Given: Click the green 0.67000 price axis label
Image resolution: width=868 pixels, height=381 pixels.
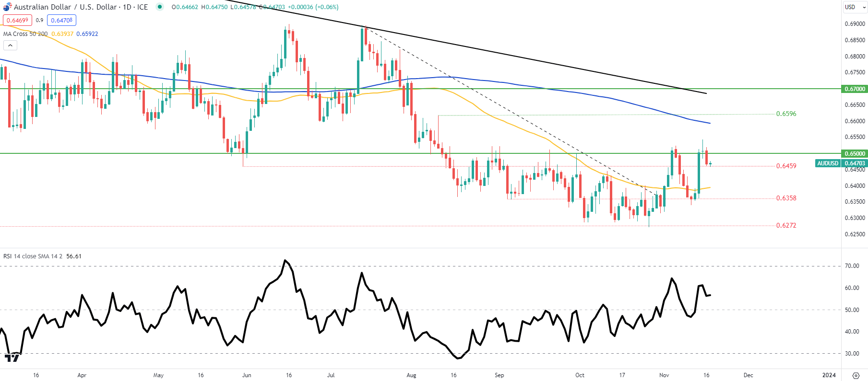Looking at the screenshot, I should (x=855, y=89).
